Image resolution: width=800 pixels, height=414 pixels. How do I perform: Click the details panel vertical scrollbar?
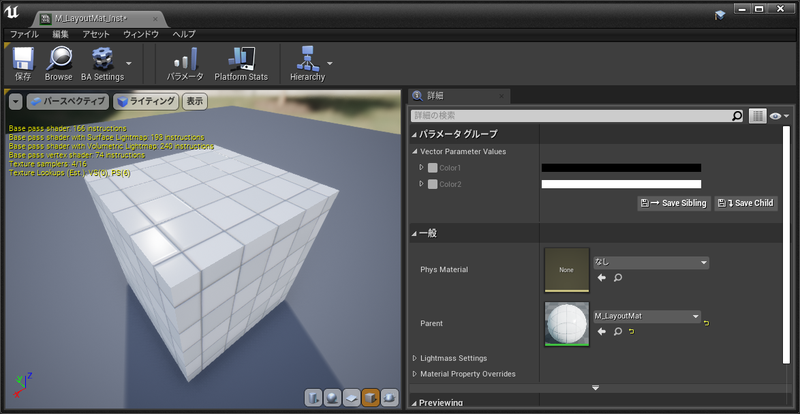[786, 245]
